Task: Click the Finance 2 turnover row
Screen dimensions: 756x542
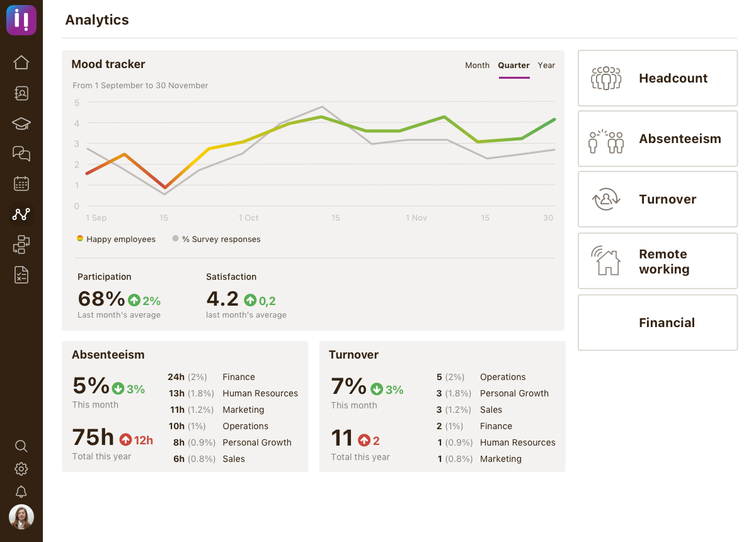Action: click(496, 426)
